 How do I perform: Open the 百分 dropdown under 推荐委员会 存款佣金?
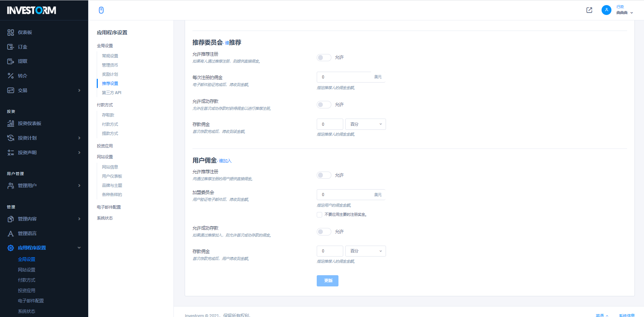pyautogui.click(x=366, y=124)
